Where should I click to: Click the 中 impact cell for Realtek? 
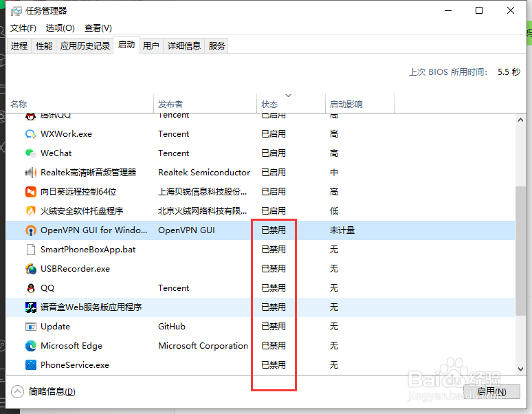coord(334,173)
